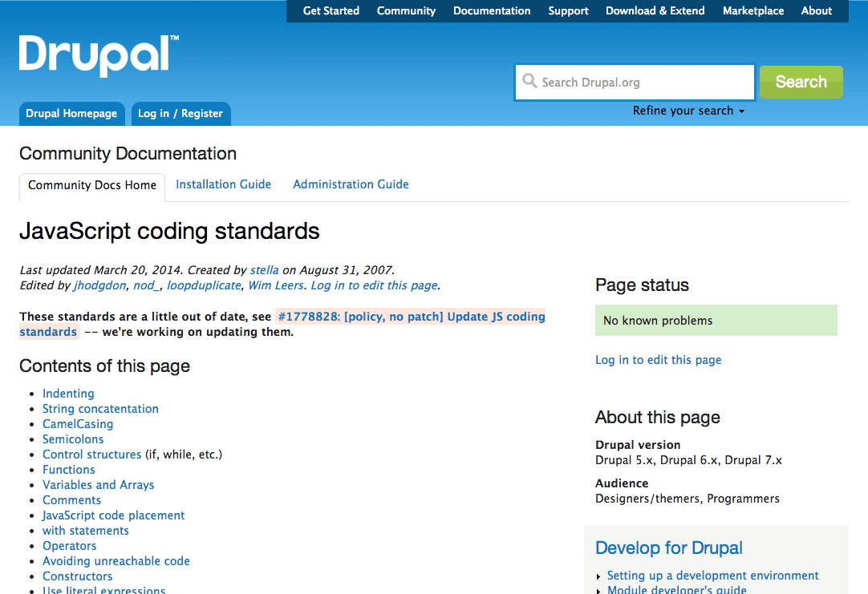The image size is (868, 594).
Task: Select the Community Docs Home tab
Action: coord(92,185)
